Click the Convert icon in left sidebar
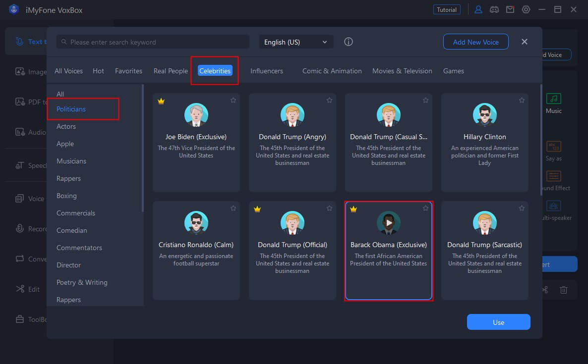 click(x=20, y=259)
